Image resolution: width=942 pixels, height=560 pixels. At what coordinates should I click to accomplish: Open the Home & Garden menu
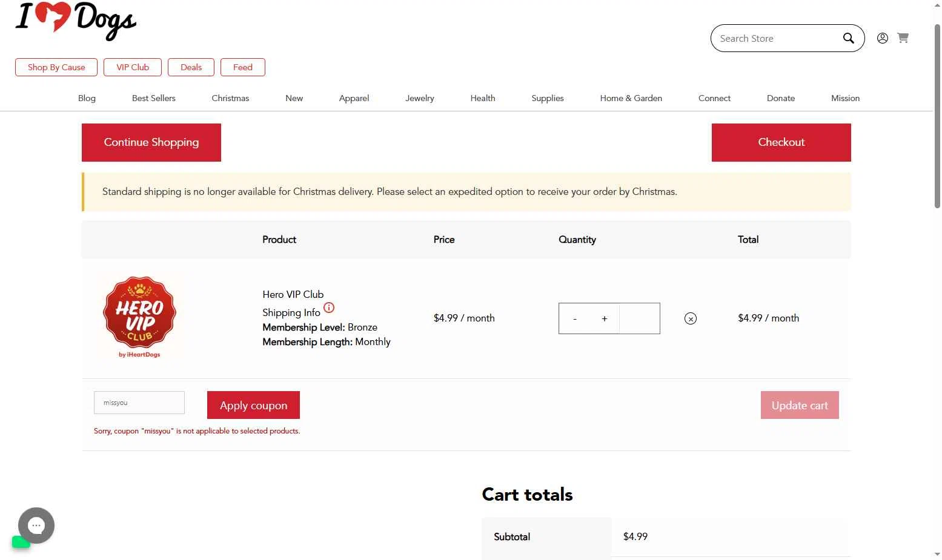[631, 98]
